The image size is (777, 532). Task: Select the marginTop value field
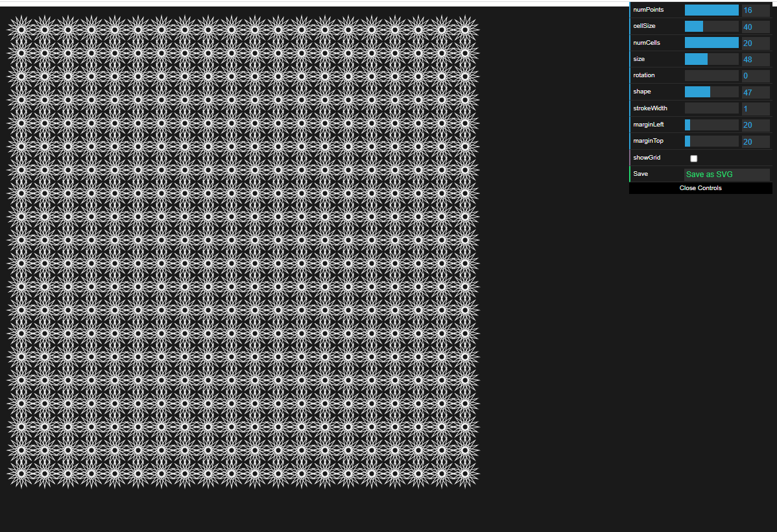pos(755,141)
